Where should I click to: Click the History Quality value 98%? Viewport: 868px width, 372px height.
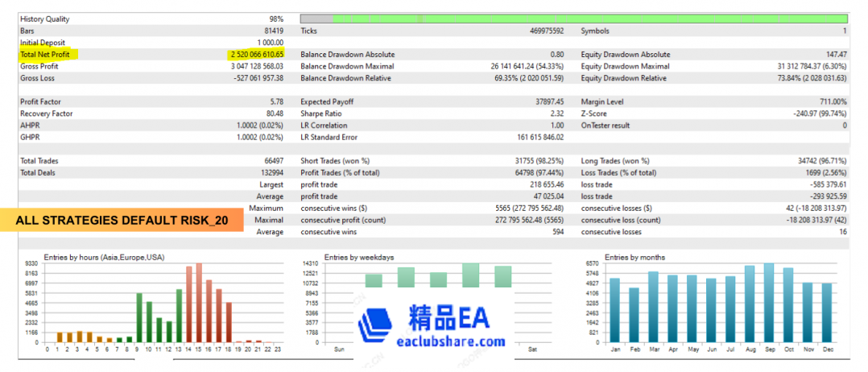[x=276, y=19]
